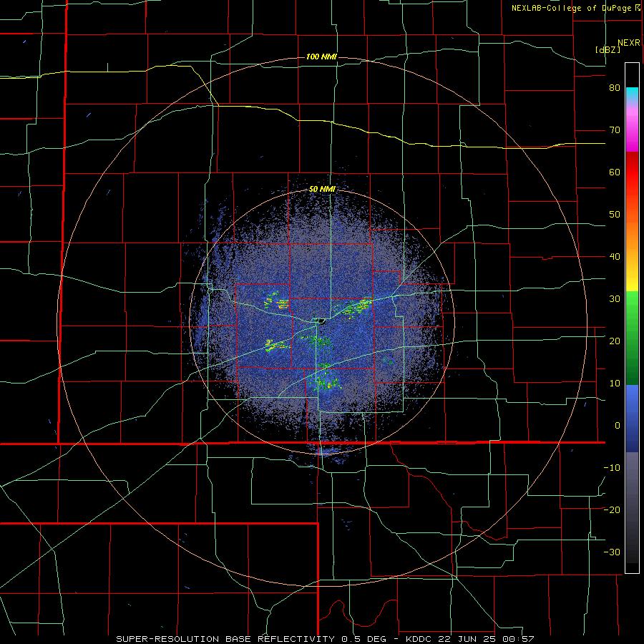This screenshot has height=644, width=644.
Task: Click the 22 JUN 25 date in caption
Action: point(469,639)
